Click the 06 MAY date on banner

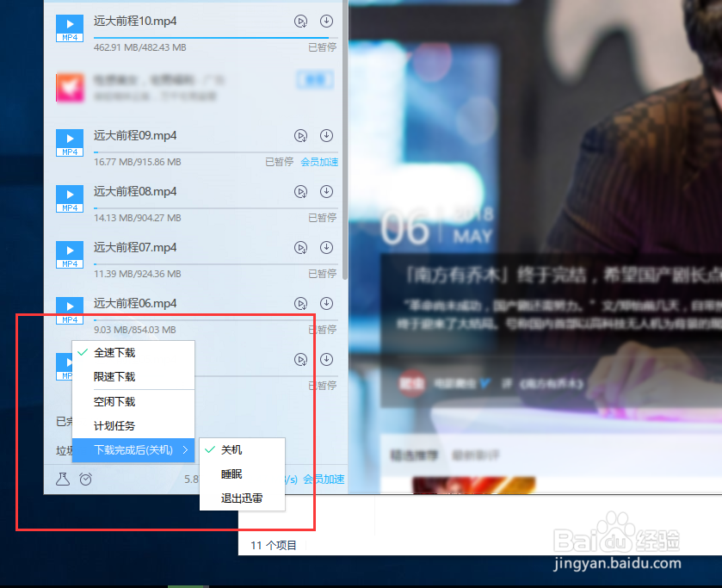coord(437,227)
